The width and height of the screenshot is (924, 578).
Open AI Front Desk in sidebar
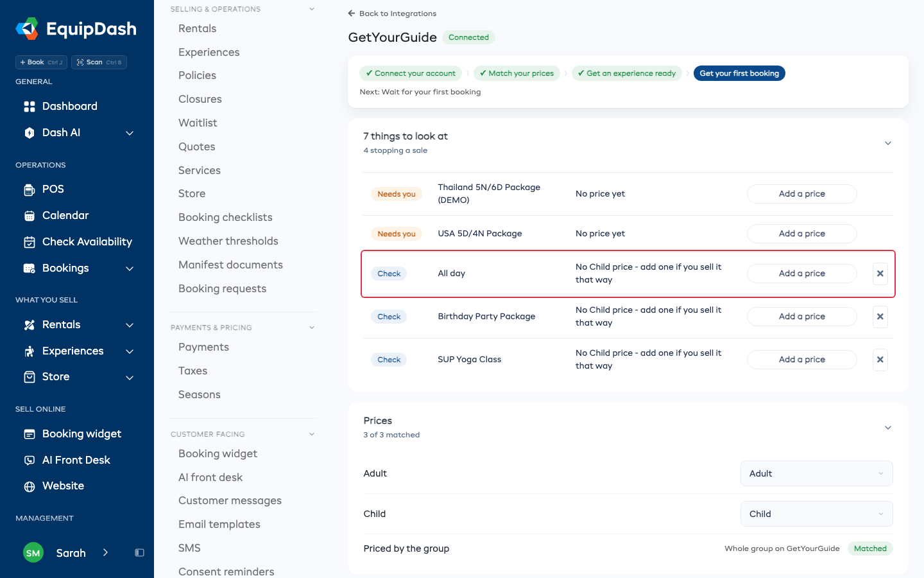(x=76, y=460)
